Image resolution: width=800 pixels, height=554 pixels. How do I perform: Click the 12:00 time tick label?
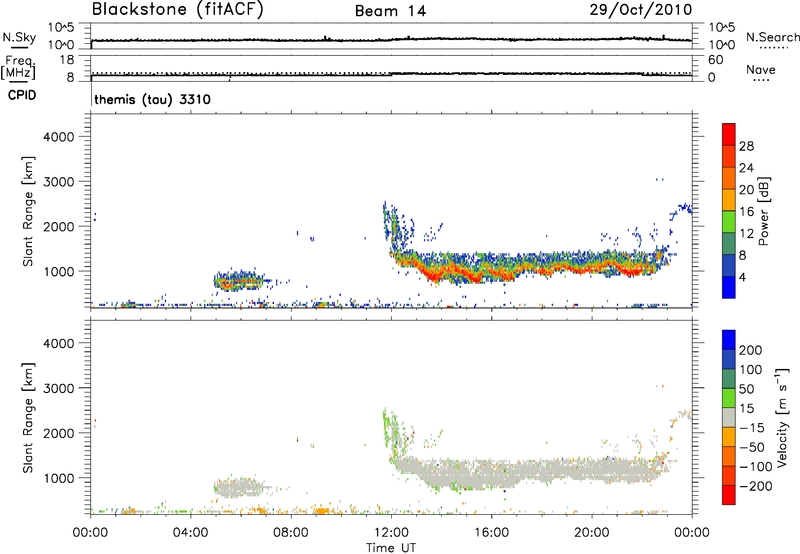(391, 533)
